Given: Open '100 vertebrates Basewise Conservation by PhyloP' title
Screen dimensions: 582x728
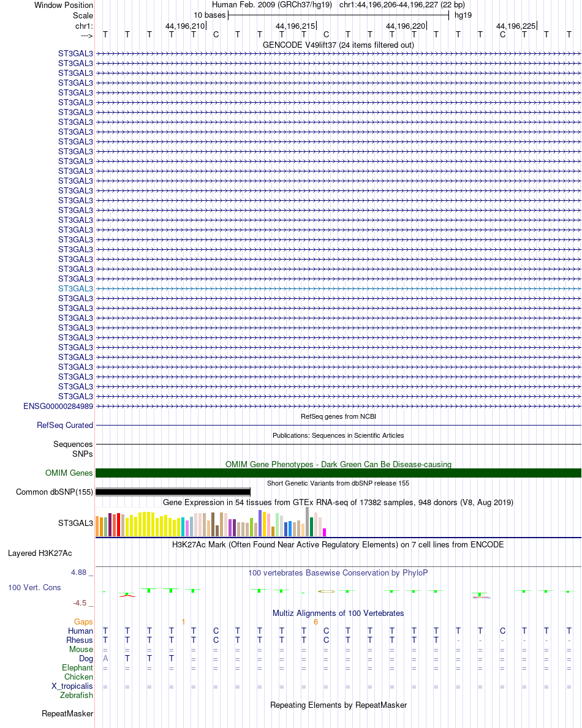Looking at the screenshot, I should 338,573.
